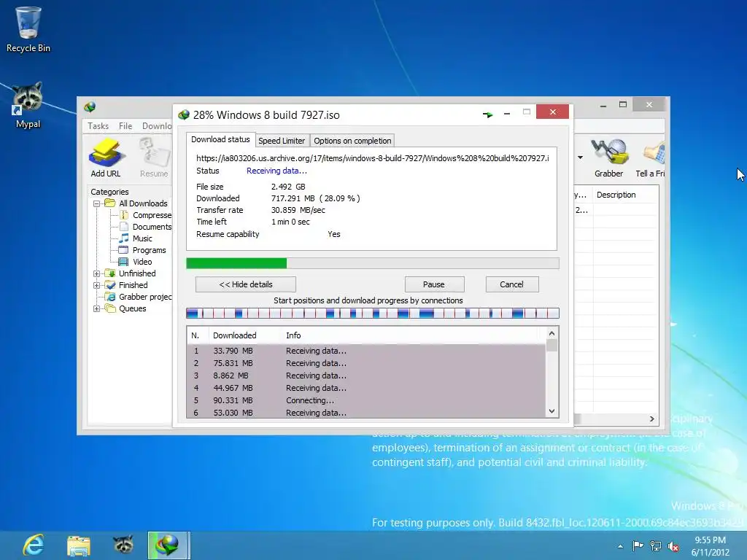Click the connections segment progress strip
747x560 pixels.
(x=373, y=313)
